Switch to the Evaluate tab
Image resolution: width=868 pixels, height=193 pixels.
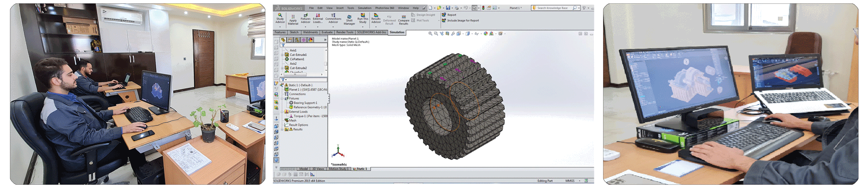(x=327, y=32)
